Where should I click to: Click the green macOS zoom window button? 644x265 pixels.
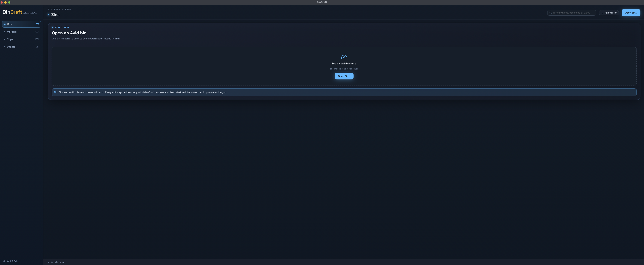tap(9, 2)
